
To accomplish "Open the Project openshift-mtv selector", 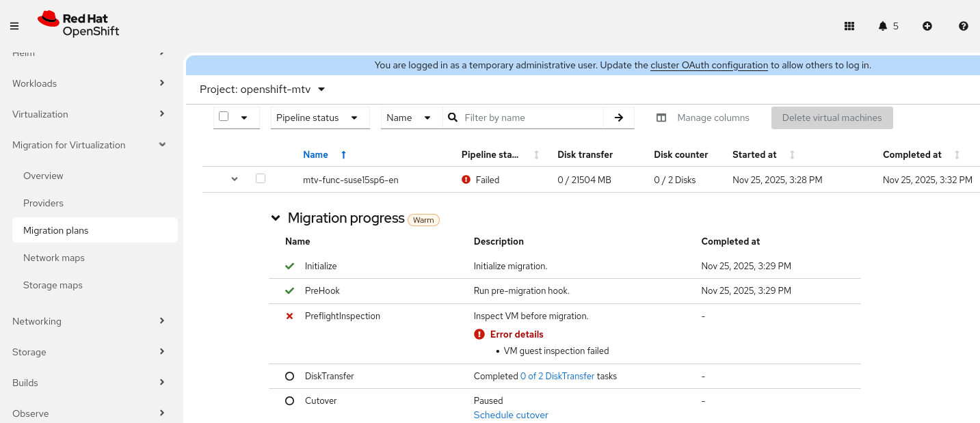I will (263, 90).
